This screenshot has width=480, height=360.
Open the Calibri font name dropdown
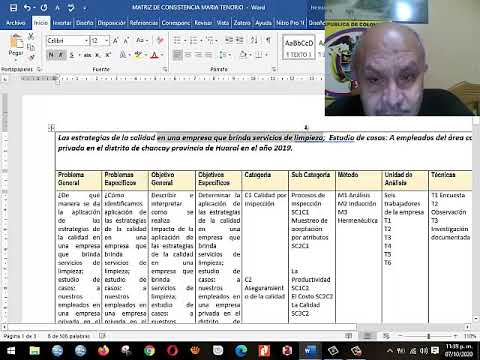(86, 41)
